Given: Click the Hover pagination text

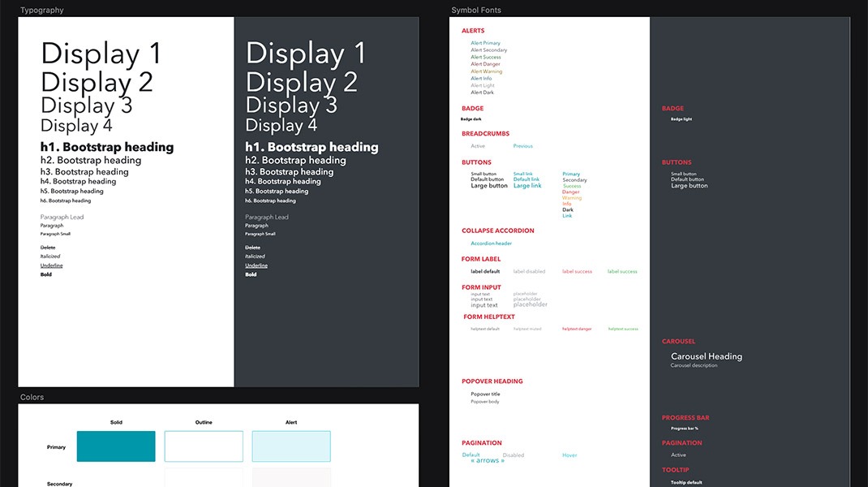Looking at the screenshot, I should 569,455.
